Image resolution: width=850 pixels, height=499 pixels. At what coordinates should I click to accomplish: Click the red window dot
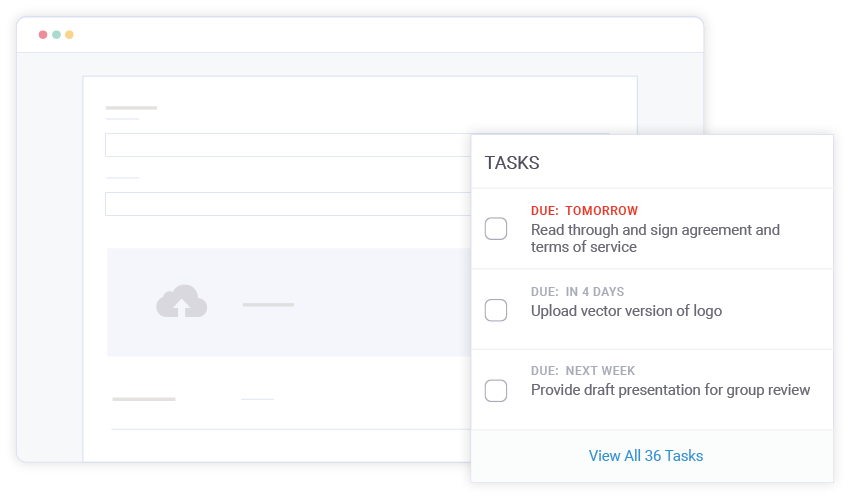[x=43, y=35]
